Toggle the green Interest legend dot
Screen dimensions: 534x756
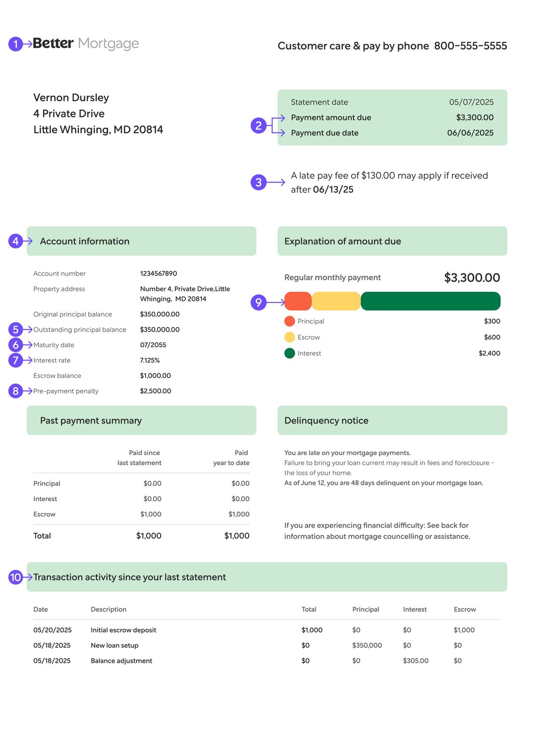290,353
